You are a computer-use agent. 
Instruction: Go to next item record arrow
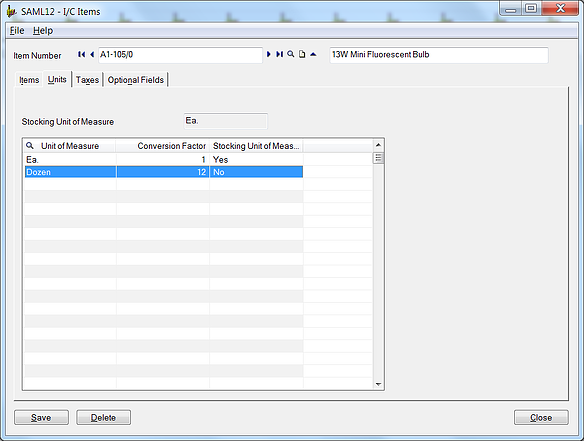(x=269, y=54)
